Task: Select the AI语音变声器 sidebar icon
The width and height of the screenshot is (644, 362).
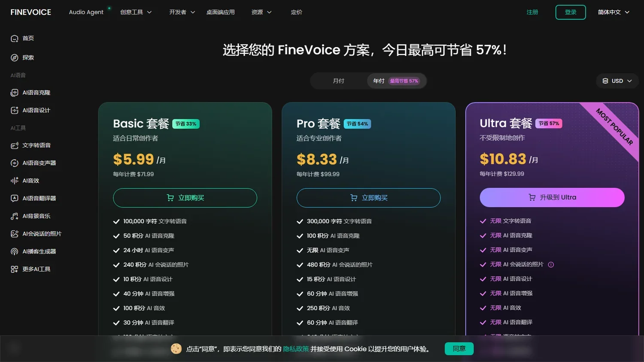Action: pyautogui.click(x=14, y=163)
